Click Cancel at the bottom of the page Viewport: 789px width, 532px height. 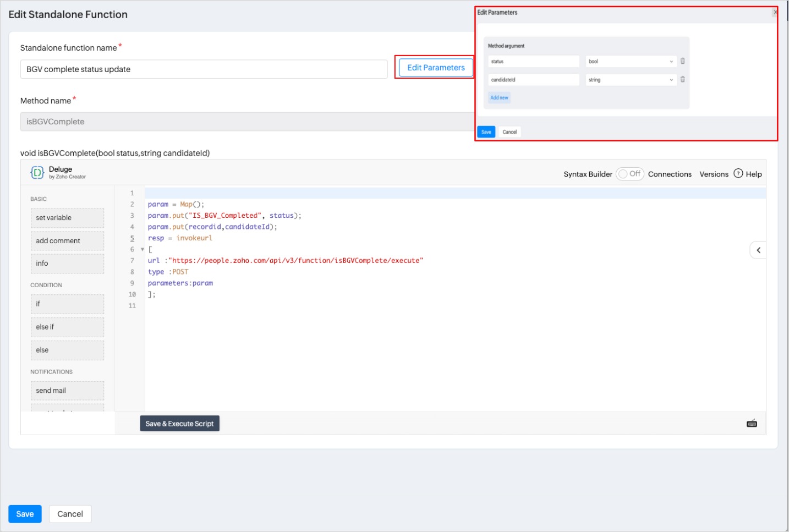tap(70, 514)
